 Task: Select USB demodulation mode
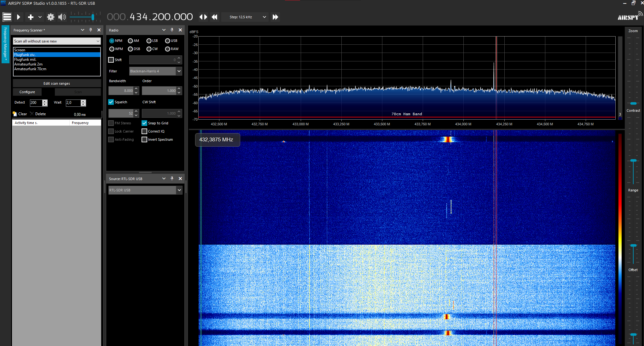click(171, 41)
